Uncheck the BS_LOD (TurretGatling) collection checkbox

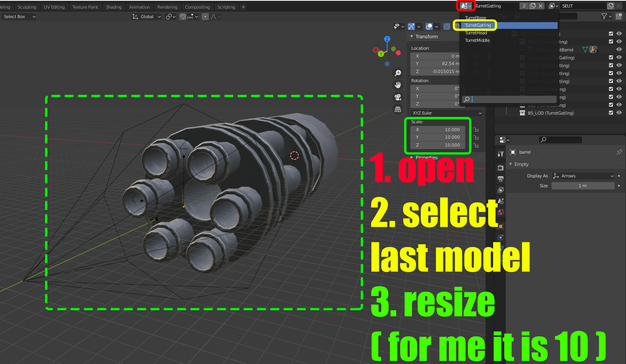[611, 113]
